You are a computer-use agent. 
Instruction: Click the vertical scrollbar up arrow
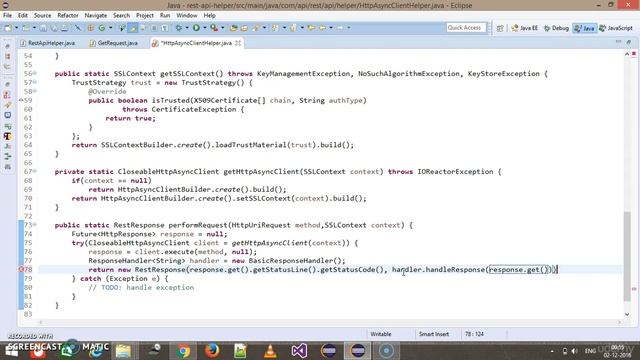click(x=627, y=54)
